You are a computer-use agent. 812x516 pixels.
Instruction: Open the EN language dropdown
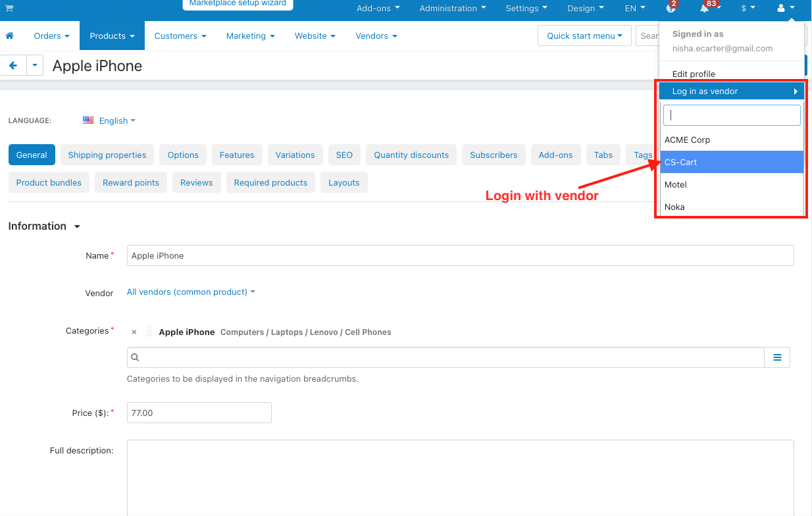635,8
